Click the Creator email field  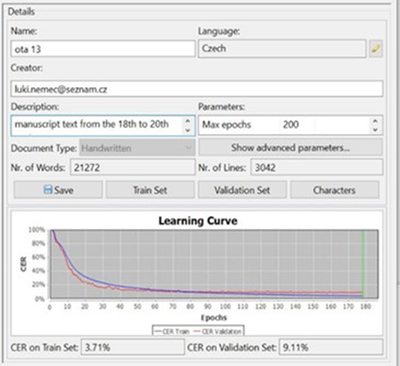pos(197,89)
